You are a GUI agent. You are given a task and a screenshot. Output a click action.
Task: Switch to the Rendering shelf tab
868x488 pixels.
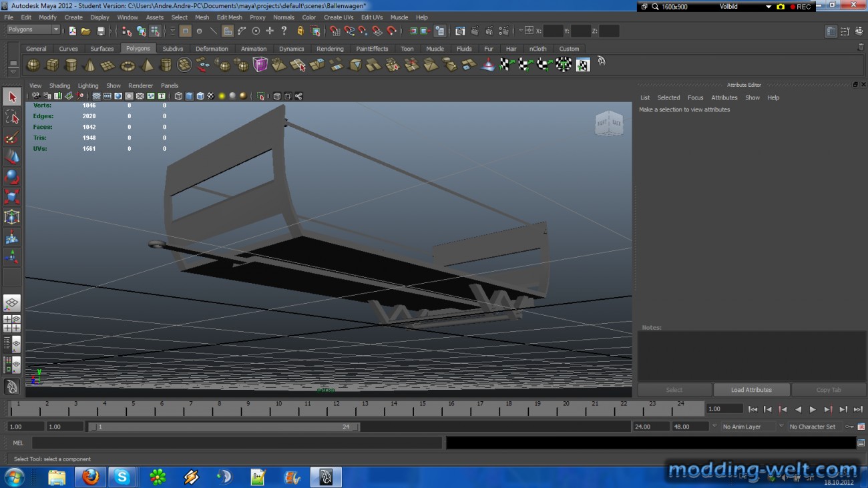pyautogui.click(x=330, y=49)
